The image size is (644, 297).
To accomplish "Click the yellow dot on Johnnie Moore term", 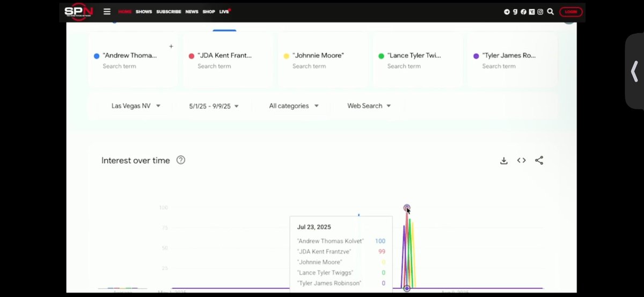I will point(287,56).
